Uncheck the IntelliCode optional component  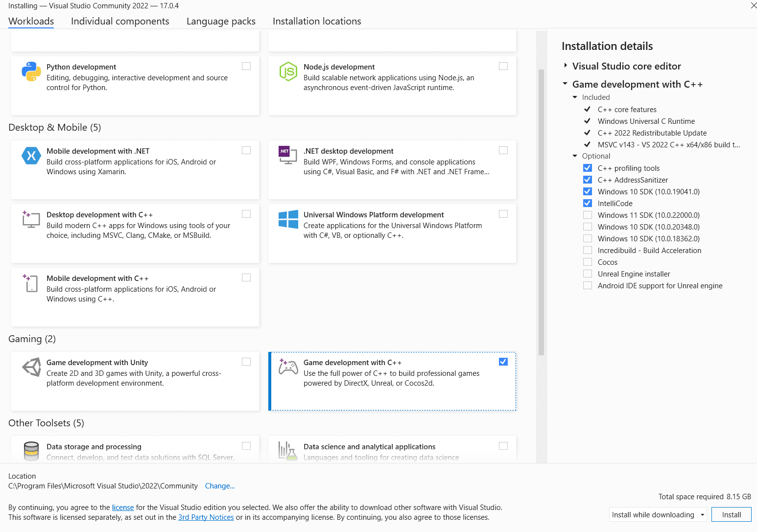coord(588,203)
